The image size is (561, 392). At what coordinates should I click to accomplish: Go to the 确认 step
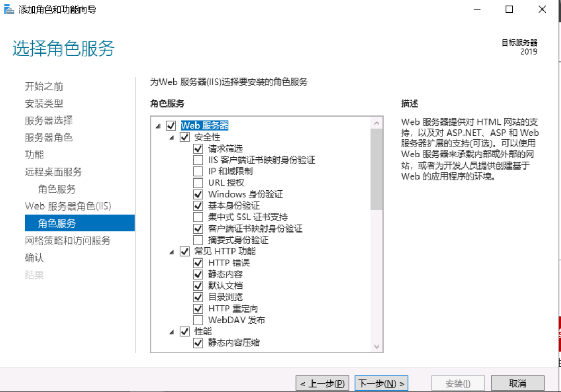(x=35, y=258)
